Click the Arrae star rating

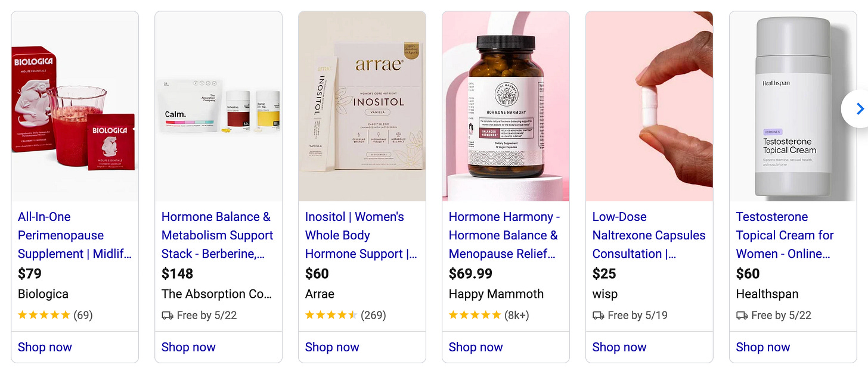tap(331, 315)
